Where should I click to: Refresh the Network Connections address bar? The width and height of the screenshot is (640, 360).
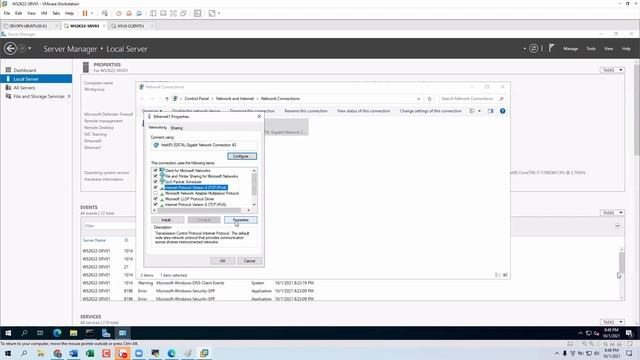click(429, 99)
